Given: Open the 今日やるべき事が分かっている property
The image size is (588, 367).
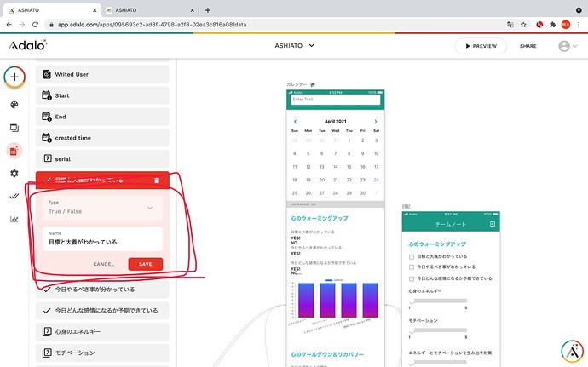Looking at the screenshot, I should [x=102, y=290].
